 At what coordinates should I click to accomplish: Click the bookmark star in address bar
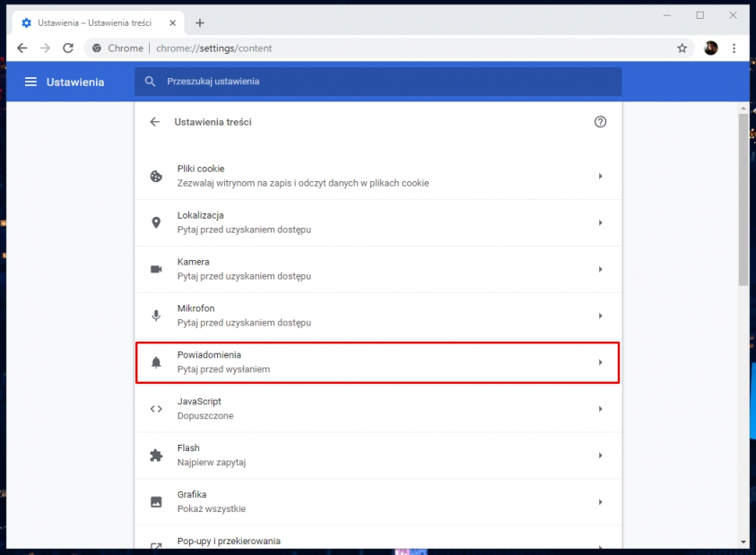coord(682,48)
